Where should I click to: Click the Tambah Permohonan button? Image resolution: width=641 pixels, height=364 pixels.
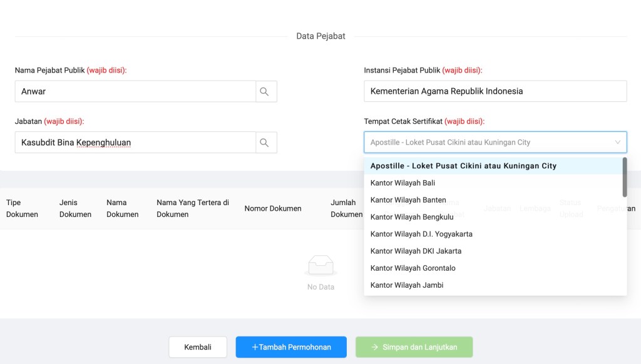[291, 347]
